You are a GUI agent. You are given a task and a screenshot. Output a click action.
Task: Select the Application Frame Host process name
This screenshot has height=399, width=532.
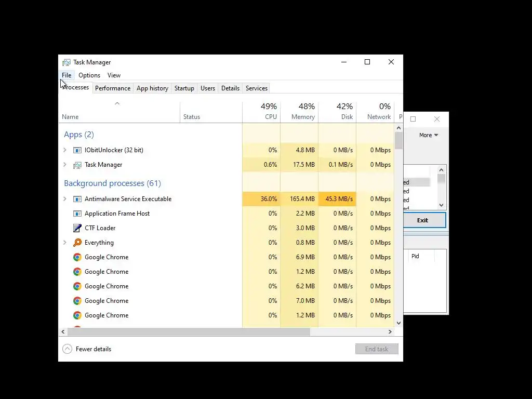click(x=117, y=214)
